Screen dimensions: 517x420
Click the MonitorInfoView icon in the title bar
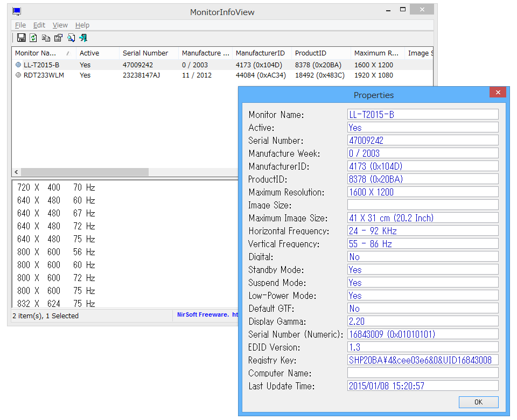(17, 9)
